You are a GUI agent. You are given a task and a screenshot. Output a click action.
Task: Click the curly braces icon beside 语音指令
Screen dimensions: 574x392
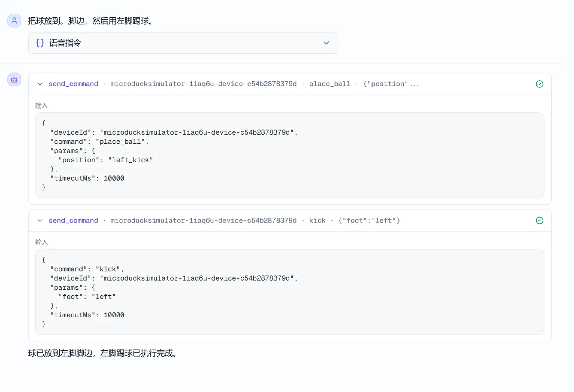point(40,43)
